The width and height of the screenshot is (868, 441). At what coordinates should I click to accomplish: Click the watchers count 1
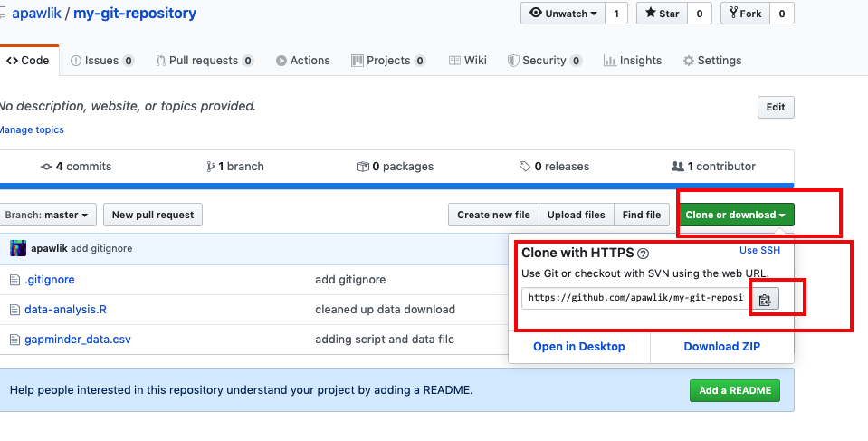click(616, 14)
